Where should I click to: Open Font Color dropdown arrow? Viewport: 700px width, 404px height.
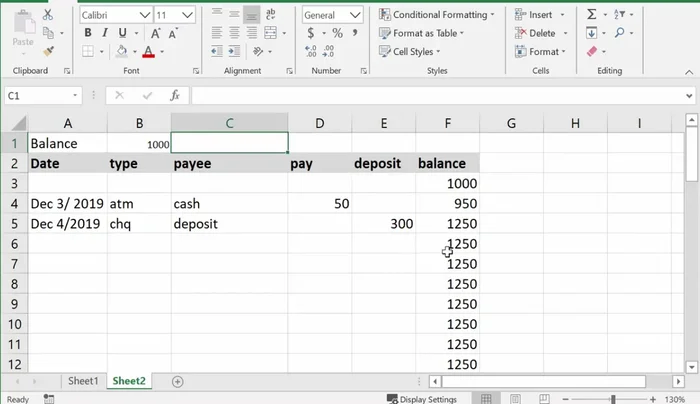pos(162,52)
